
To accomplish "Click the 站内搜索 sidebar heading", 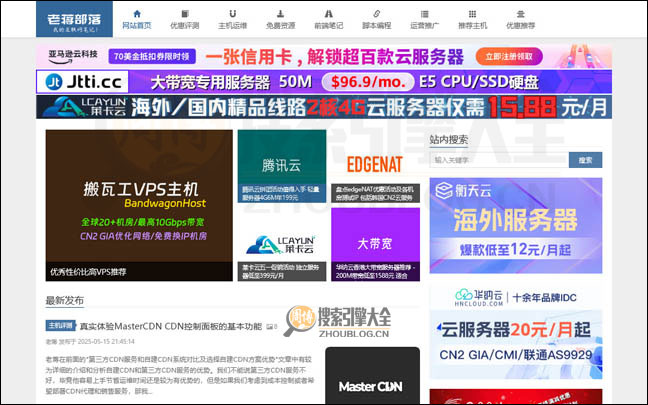I will click(x=449, y=140).
